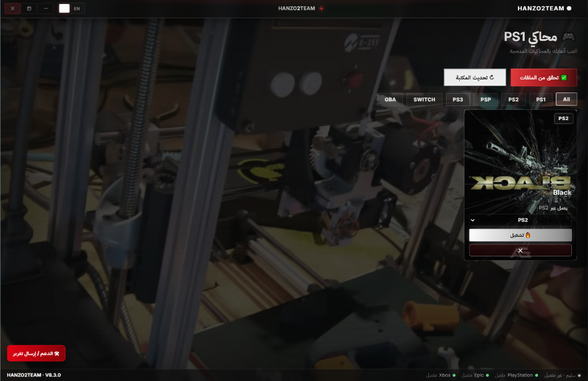Screen dimensions: 588x381
Task: Switch language with the EN toggle option
Action: pyautogui.click(x=77, y=9)
